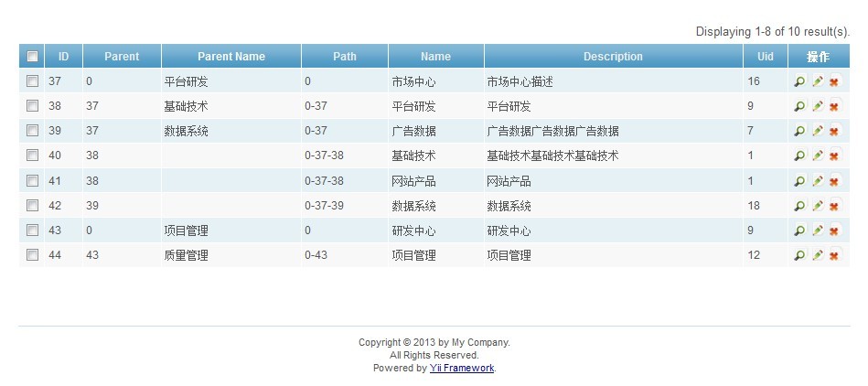Image resolution: width=868 pixels, height=386 pixels.
Task: Sort by Description column header
Action: 613,57
